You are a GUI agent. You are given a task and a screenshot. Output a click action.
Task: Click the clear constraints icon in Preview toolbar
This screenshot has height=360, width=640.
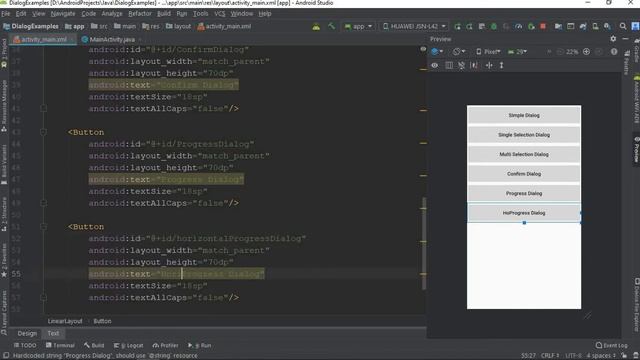461,65
